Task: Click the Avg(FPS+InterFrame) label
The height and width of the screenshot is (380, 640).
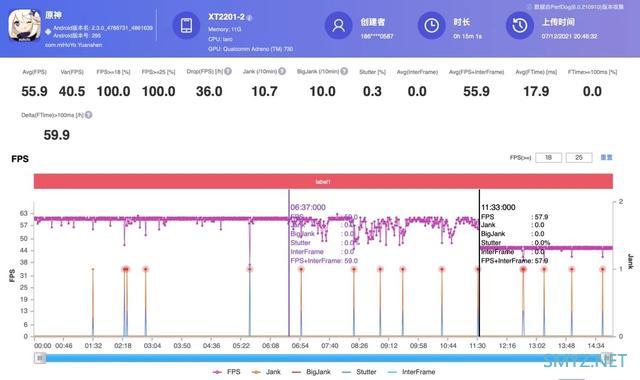Action: point(476,72)
